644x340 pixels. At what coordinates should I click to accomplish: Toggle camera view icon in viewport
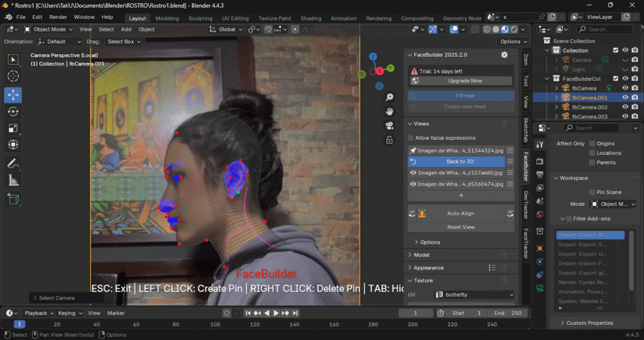(390, 125)
